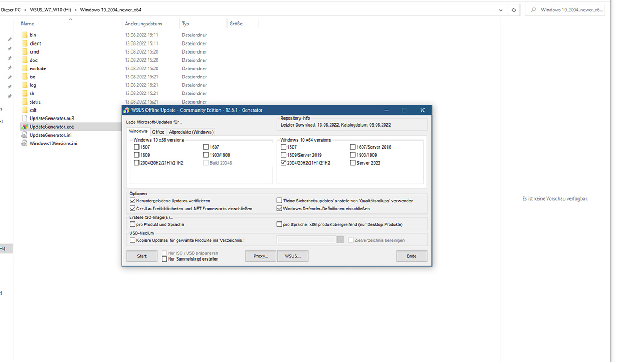Click the Ende button
The image size is (644, 362).
[412, 256]
